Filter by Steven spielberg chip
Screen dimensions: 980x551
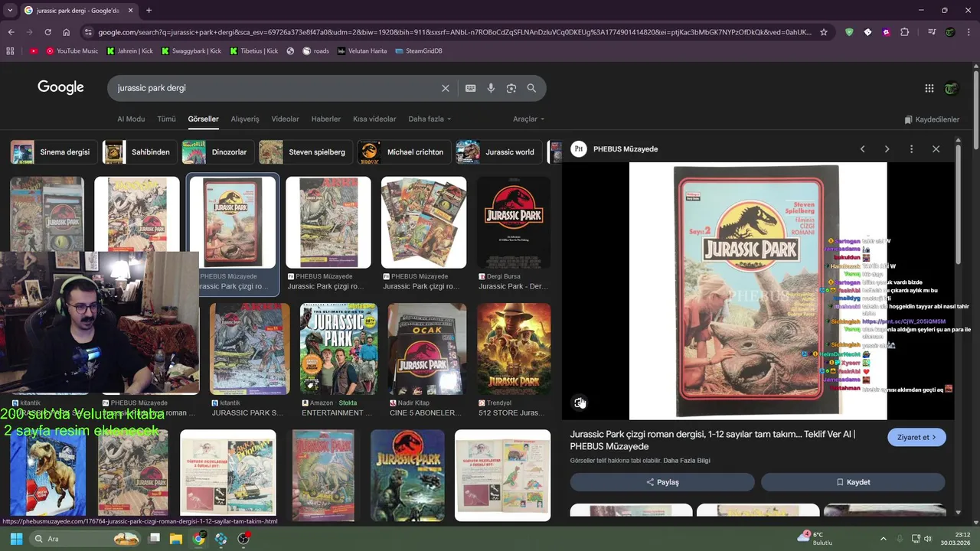(305, 152)
